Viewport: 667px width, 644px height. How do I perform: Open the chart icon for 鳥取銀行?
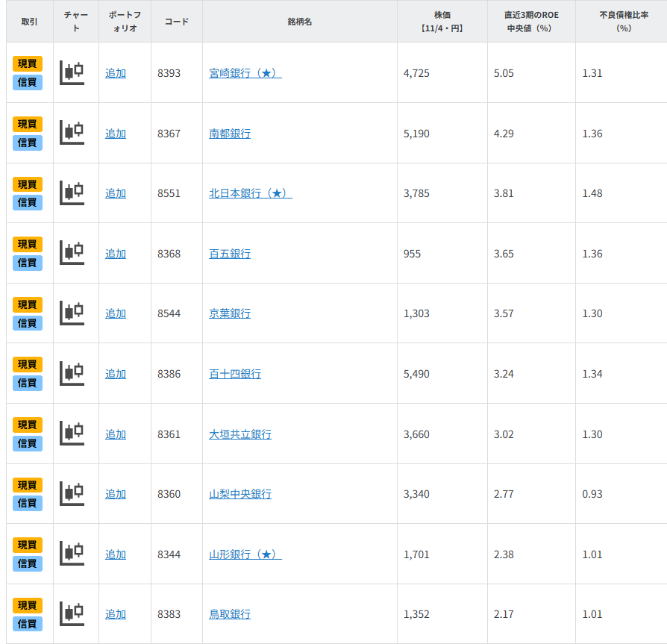[x=72, y=613]
